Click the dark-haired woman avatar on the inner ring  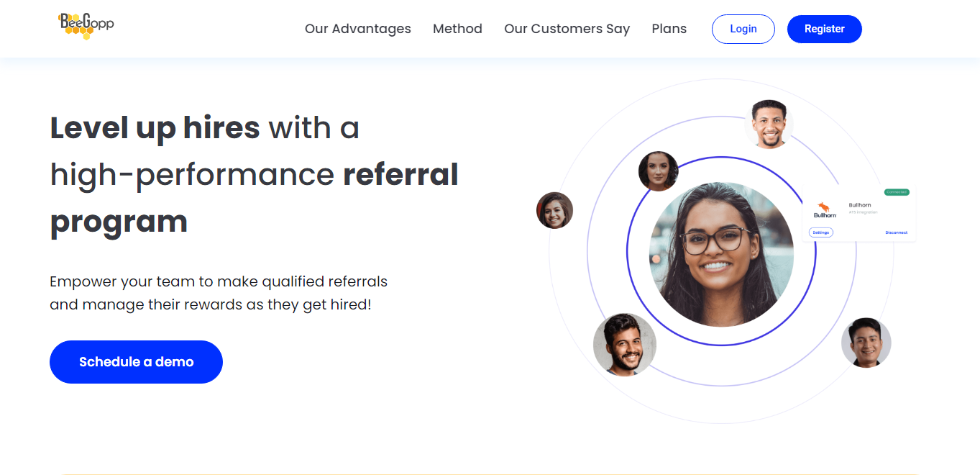point(659,171)
